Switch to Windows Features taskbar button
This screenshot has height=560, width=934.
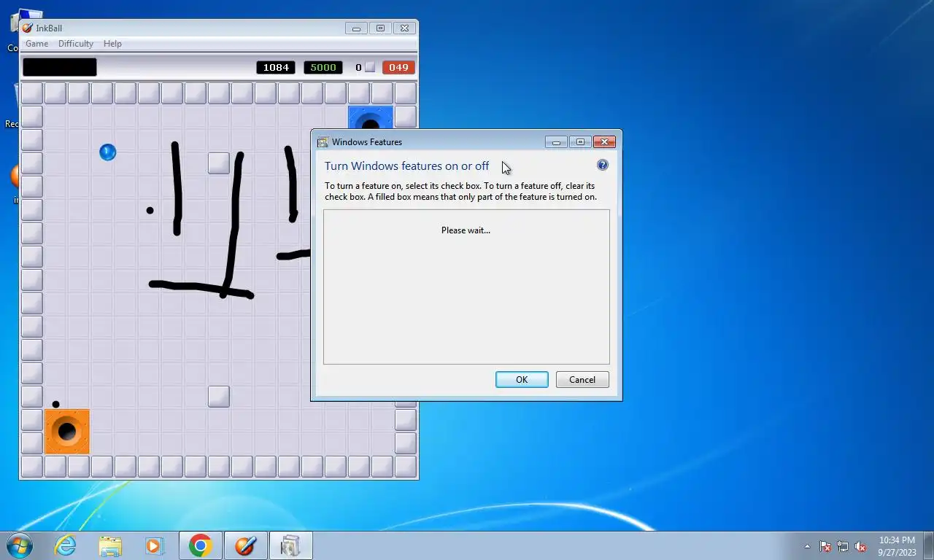click(290, 545)
